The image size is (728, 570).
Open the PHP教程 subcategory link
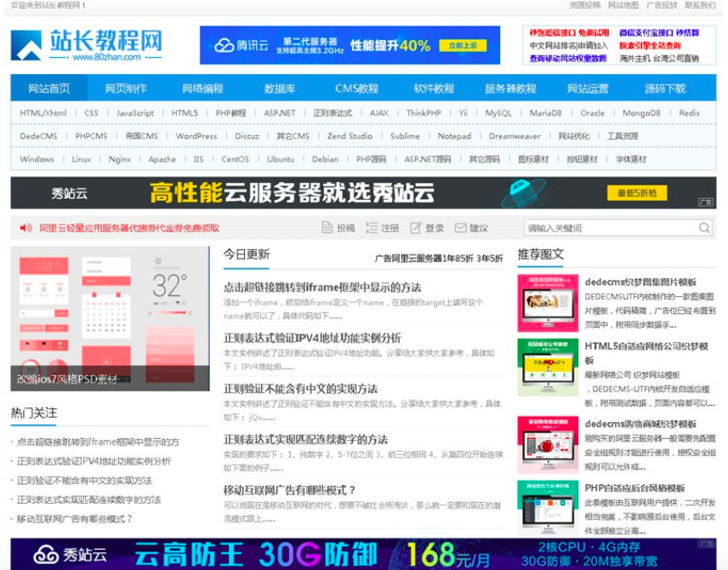click(230, 113)
